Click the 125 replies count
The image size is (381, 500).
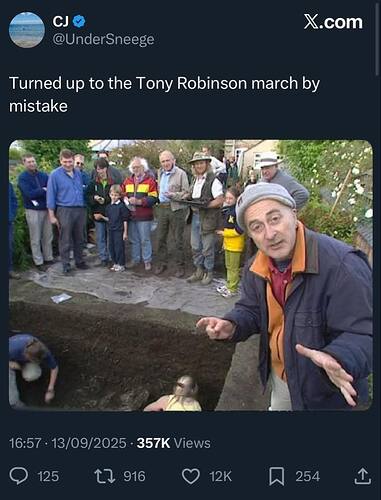[48, 476]
